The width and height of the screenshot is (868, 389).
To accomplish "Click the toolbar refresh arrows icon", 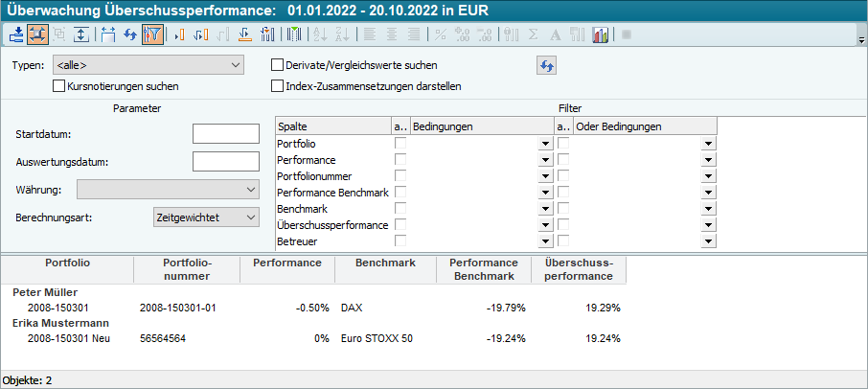I will click(130, 34).
